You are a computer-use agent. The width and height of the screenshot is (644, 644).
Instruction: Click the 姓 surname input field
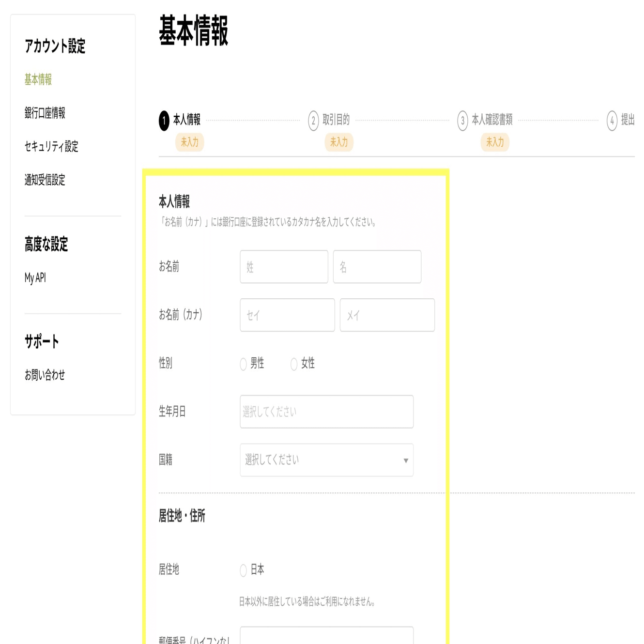pyautogui.click(x=283, y=267)
